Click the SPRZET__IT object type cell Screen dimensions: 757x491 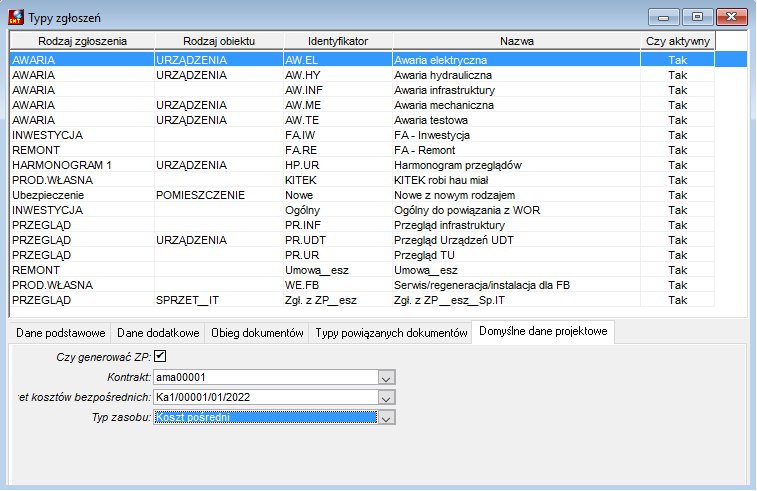(x=219, y=300)
